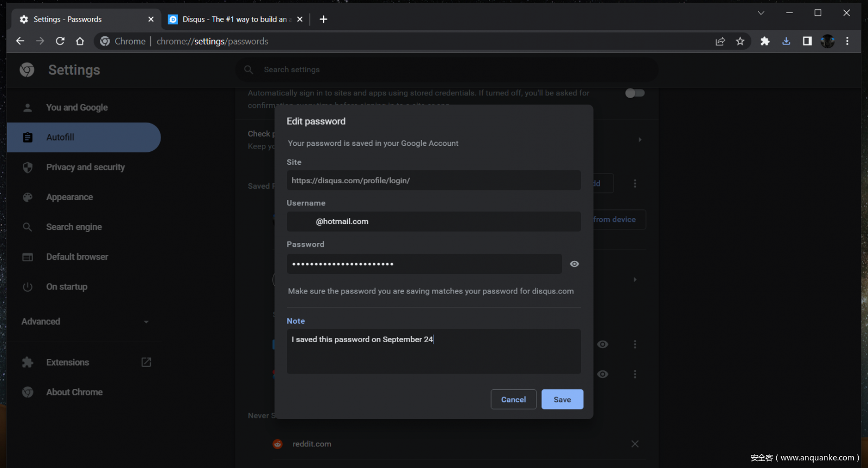Image resolution: width=868 pixels, height=468 pixels.
Task: Open the tab search dropdown arrow
Action: 761,13
